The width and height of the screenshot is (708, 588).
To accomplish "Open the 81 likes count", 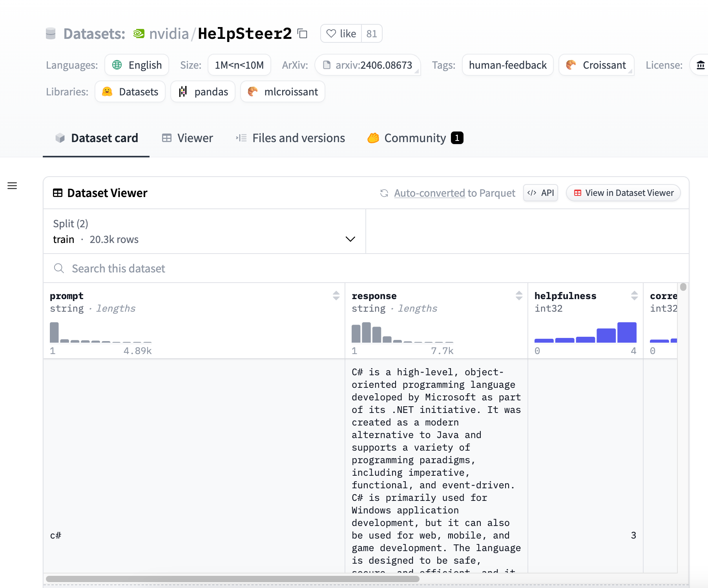I will (x=372, y=34).
